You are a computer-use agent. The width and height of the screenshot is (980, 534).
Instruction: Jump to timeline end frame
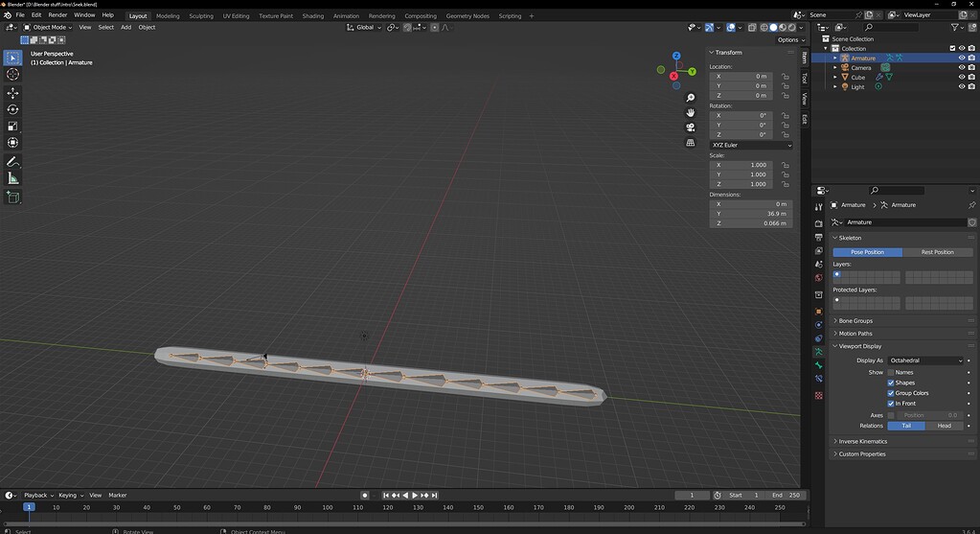[434, 496]
